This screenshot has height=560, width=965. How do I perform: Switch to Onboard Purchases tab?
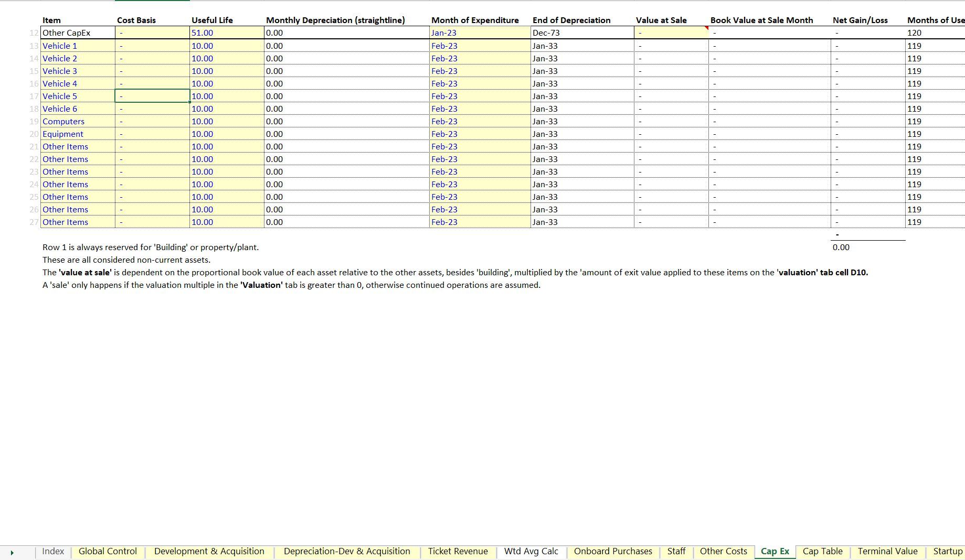coord(613,552)
